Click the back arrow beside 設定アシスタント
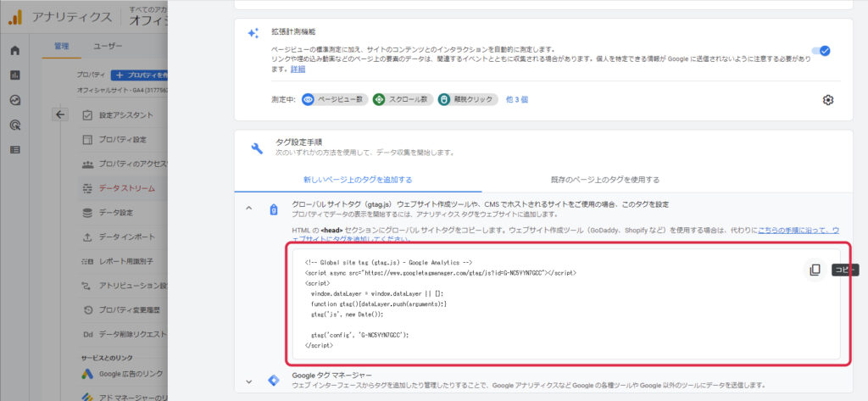Image resolution: width=868 pixels, height=401 pixels. coord(60,115)
